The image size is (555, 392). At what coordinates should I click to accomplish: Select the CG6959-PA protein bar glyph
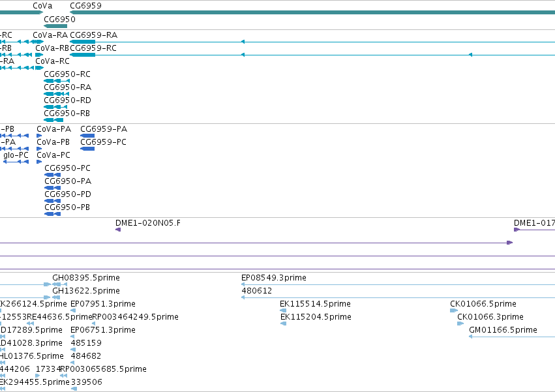[87, 136]
